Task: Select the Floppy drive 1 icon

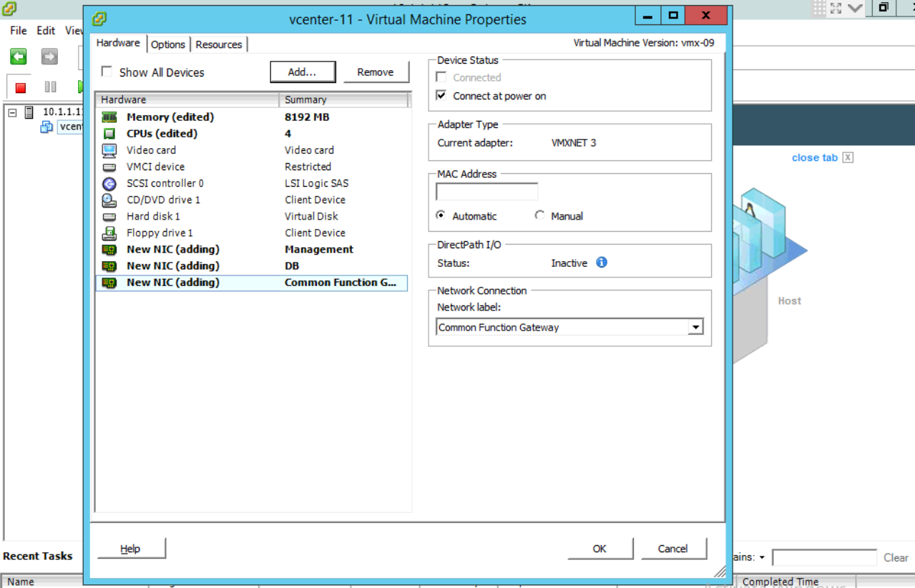Action: click(109, 232)
